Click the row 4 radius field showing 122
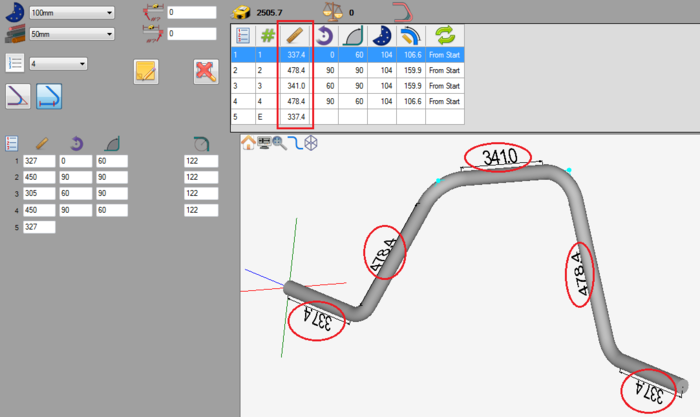 [x=201, y=210]
